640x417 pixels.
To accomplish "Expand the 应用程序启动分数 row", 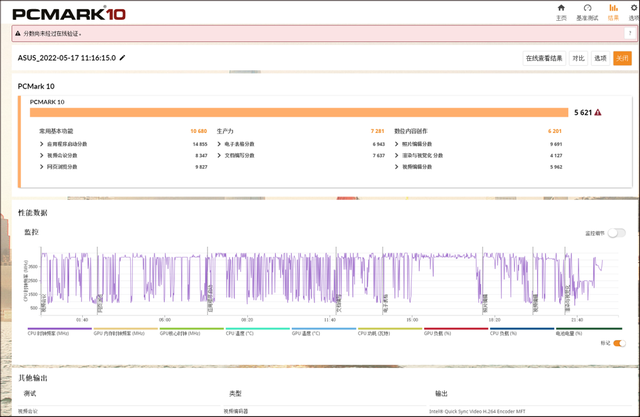I will [x=43, y=144].
